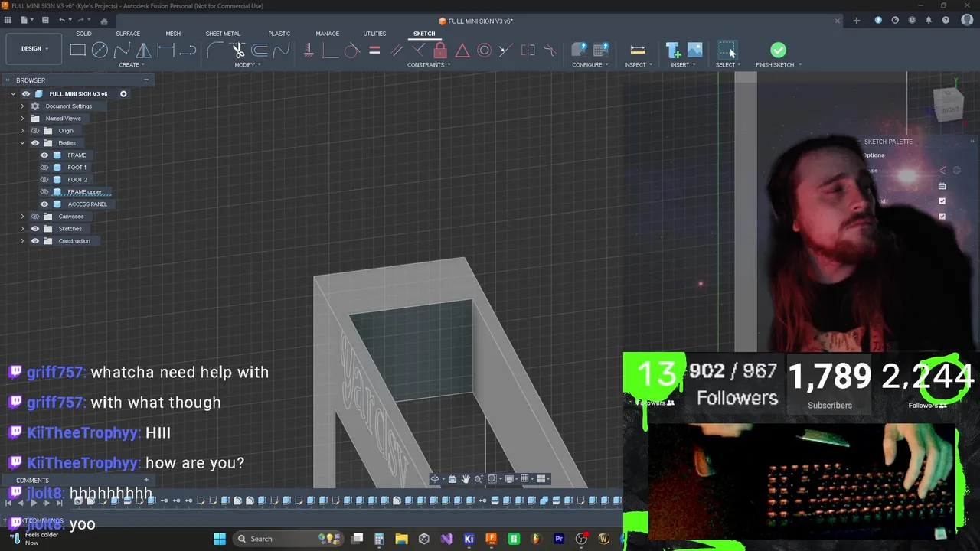Expand the Canvases folder
Screen dimensions: 980x551
[22, 217]
